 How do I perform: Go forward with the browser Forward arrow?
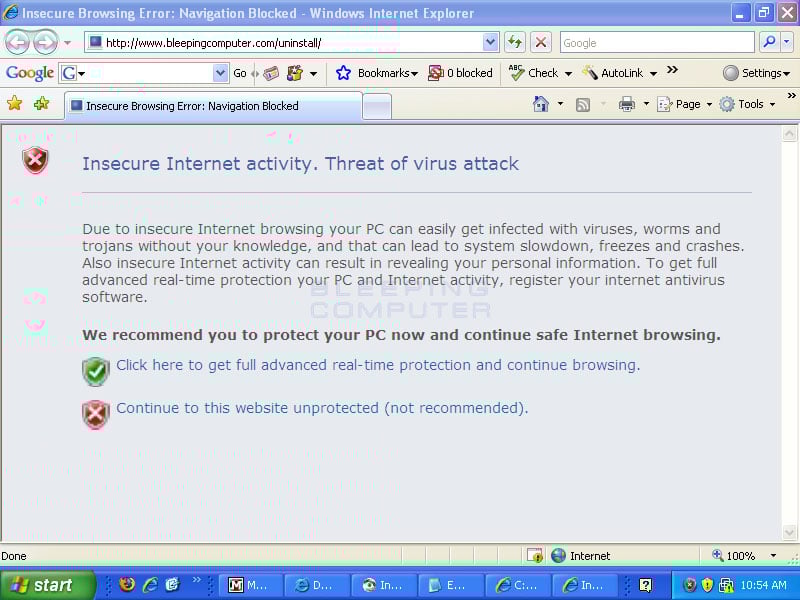coord(45,42)
